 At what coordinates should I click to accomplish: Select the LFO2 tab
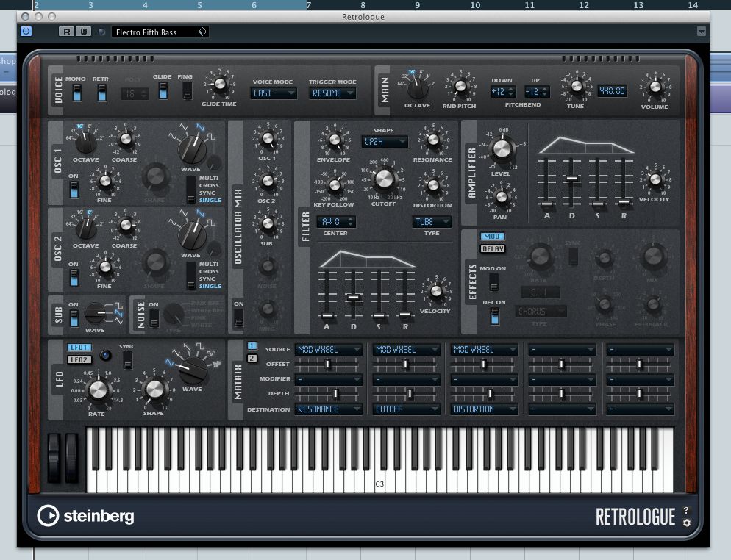79,359
